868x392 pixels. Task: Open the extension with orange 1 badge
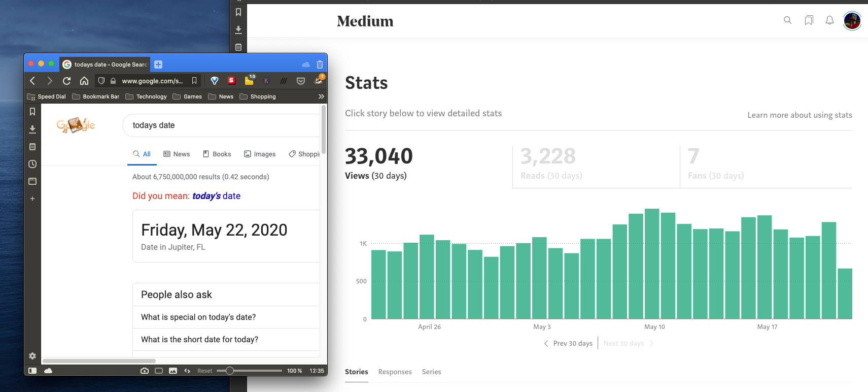pyautogui.click(x=319, y=80)
